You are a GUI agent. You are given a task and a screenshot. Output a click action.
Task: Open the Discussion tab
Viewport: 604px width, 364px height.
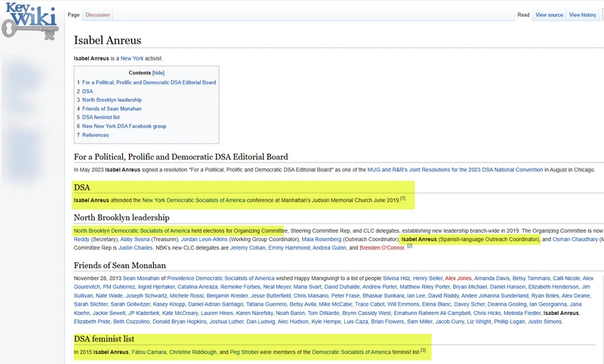point(97,15)
